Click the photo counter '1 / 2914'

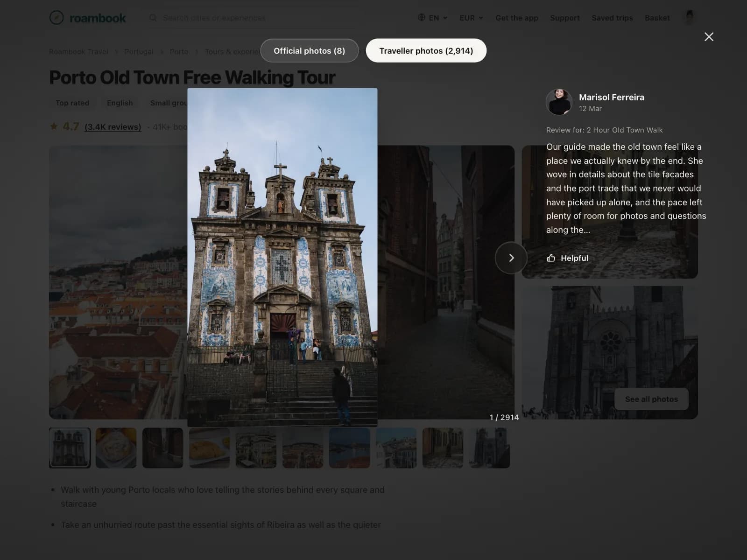(504, 417)
